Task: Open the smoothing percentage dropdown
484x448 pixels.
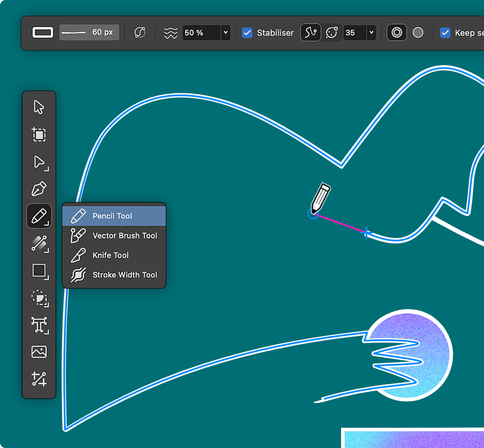Action: 225,33
